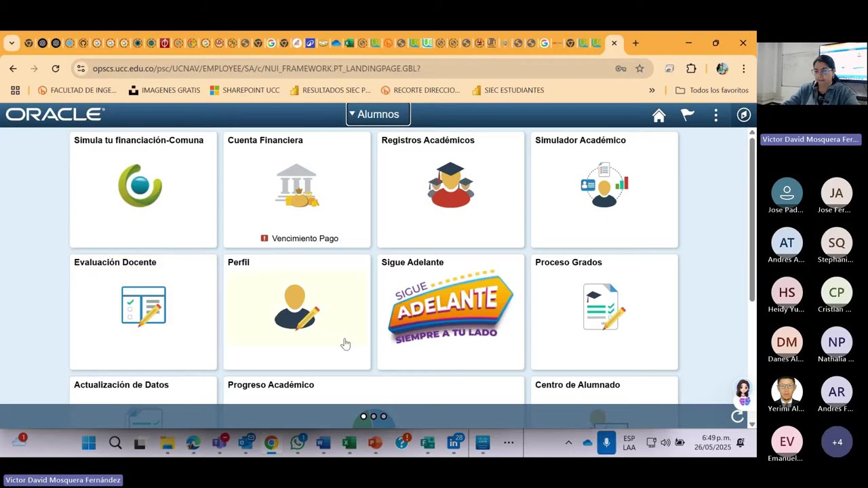The image size is (868, 488).
Task: Open WhatsApp from the taskbar
Action: tap(297, 443)
